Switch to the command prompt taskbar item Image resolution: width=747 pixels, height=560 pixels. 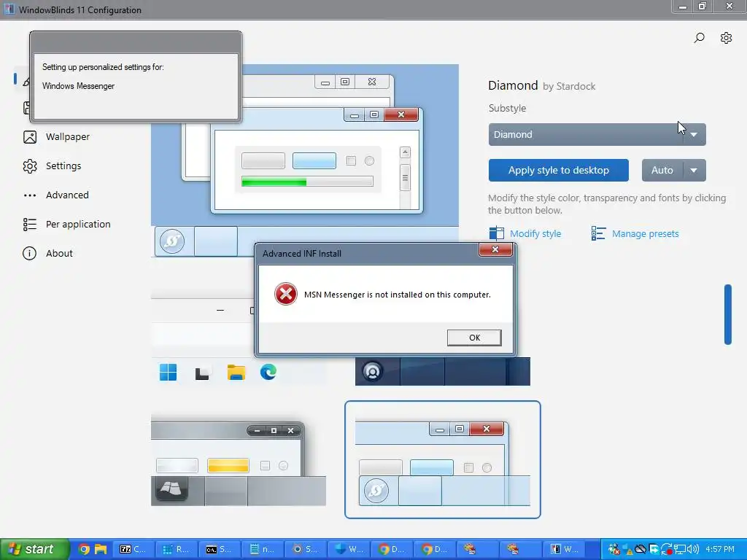coord(219,549)
